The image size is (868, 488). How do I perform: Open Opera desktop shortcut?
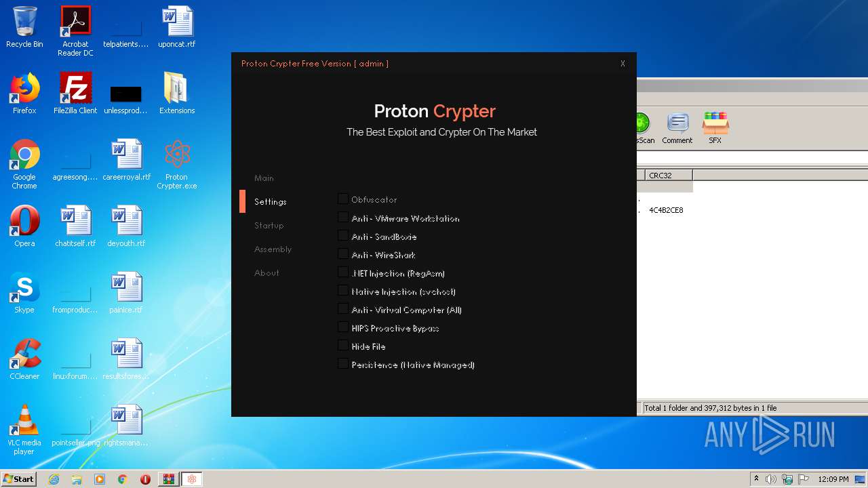[24, 226]
